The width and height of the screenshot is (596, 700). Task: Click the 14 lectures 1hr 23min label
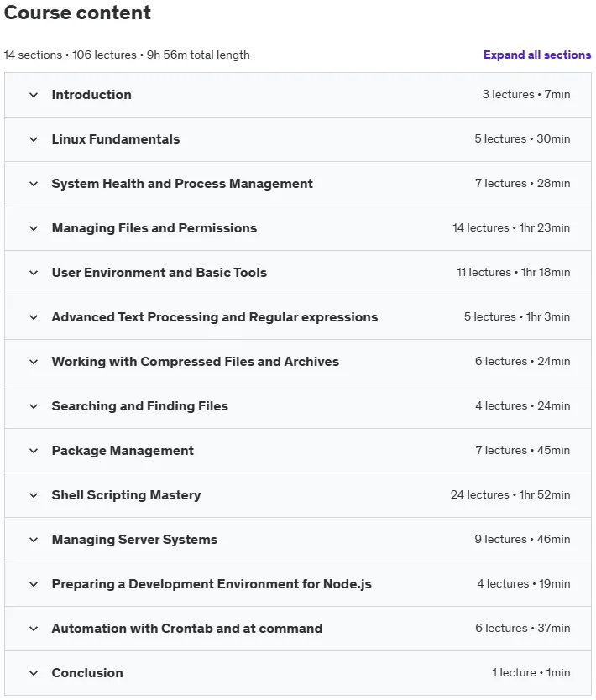pos(511,227)
